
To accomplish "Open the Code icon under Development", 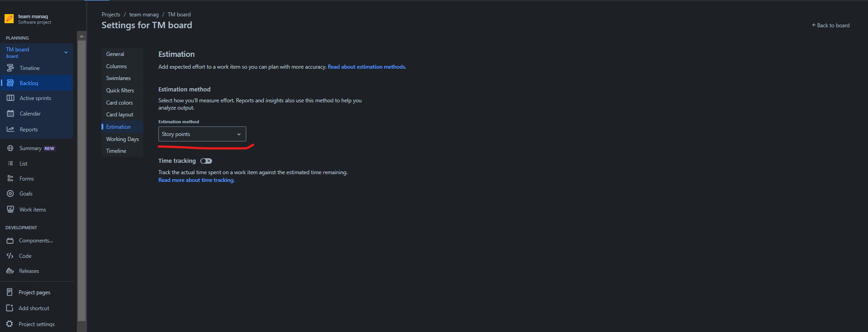I will coord(10,256).
